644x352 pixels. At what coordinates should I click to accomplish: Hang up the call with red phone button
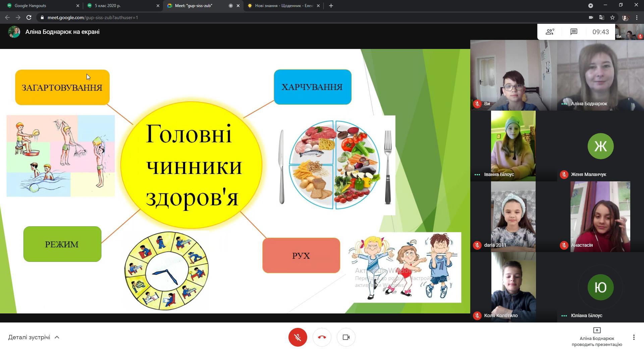point(322,337)
